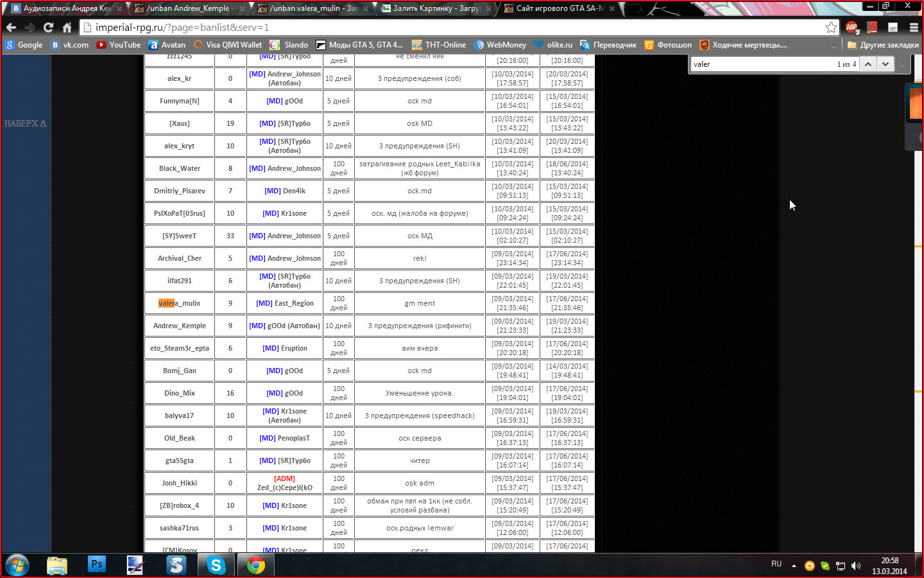
Task: Open the Другие закладки folder
Action: coord(883,45)
